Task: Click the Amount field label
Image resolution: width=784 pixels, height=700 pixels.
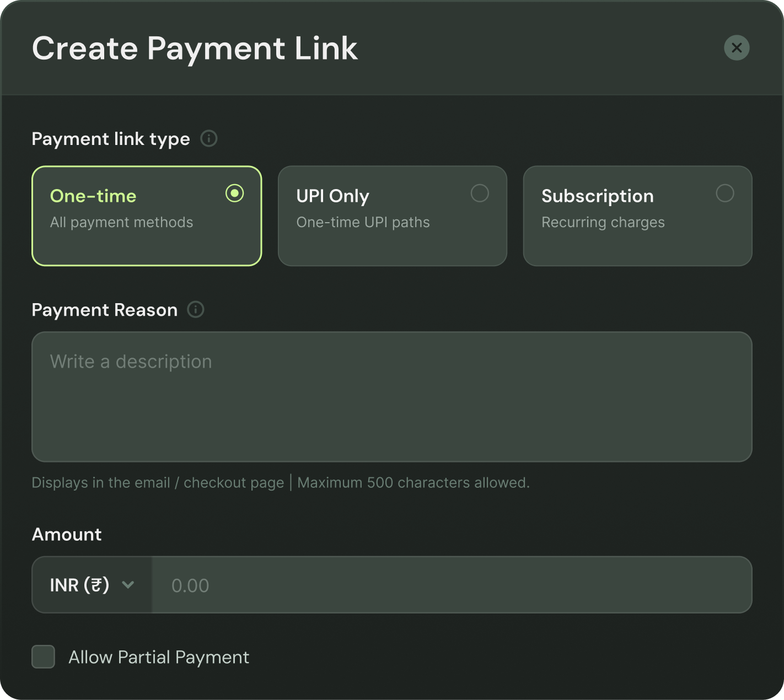Action: point(67,535)
